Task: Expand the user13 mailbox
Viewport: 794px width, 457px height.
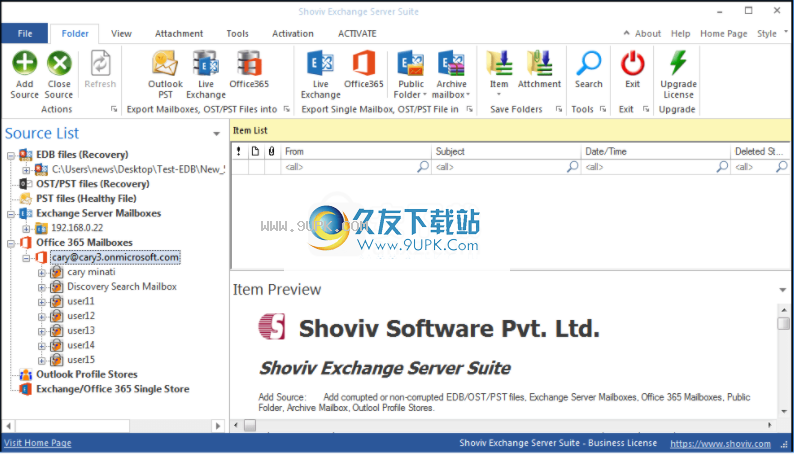Action: (x=42, y=331)
